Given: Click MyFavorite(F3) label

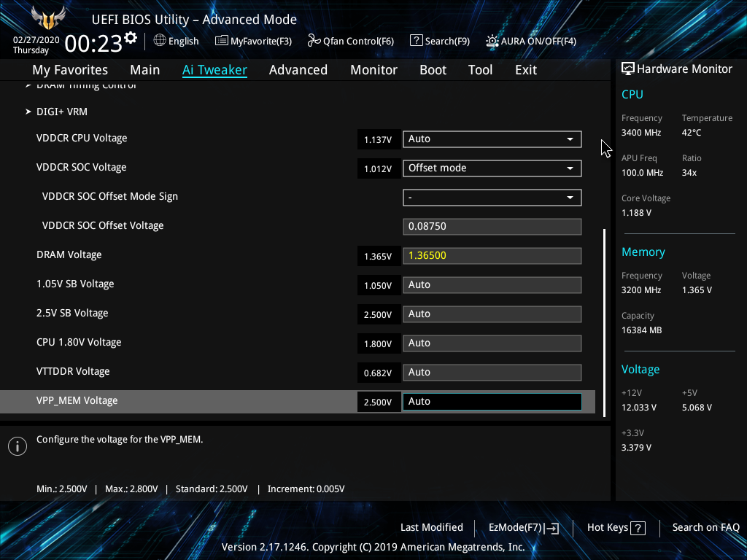Looking at the screenshot, I should (261, 42).
